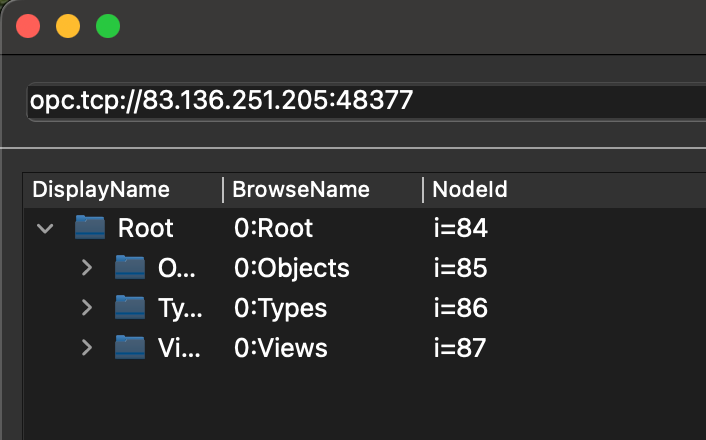Click the yellow minimize window button
The height and width of the screenshot is (440, 706).
pos(68,26)
